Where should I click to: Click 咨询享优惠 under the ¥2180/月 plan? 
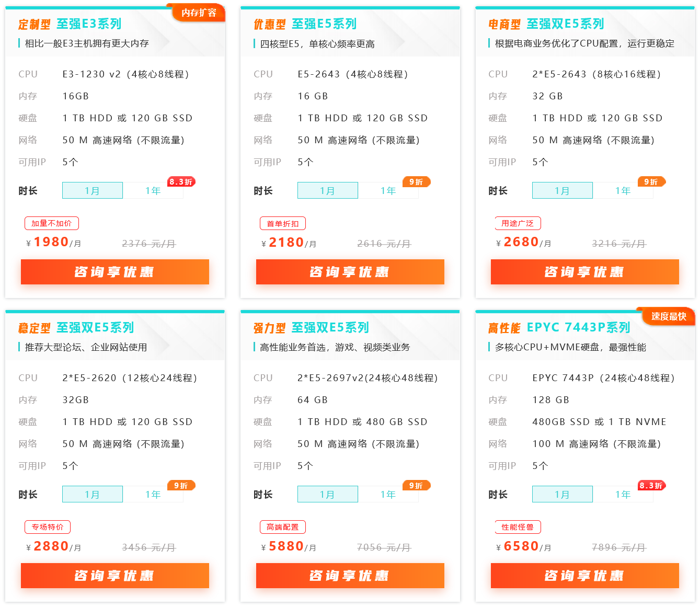coord(350,272)
